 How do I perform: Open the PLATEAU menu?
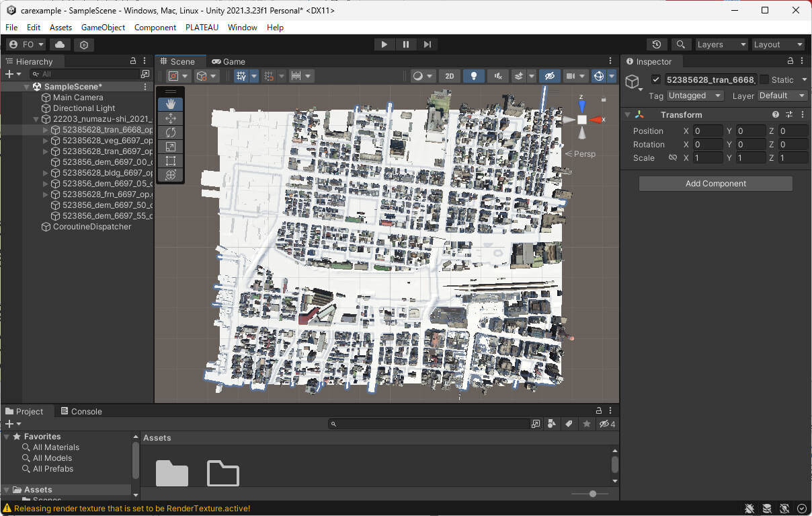[x=202, y=28]
